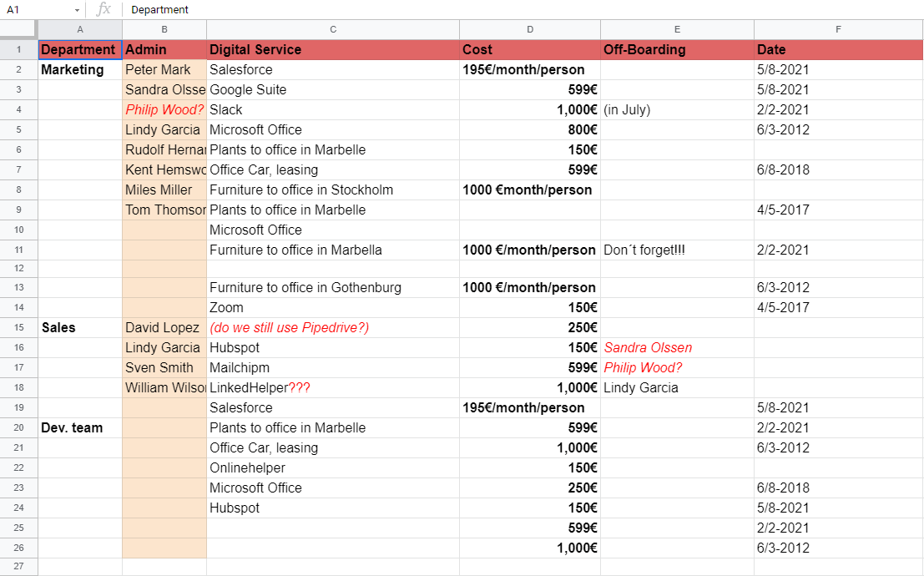Click the (do we still use Pipedrive?) cell
The height and width of the screenshot is (576, 924).
pyautogui.click(x=333, y=328)
